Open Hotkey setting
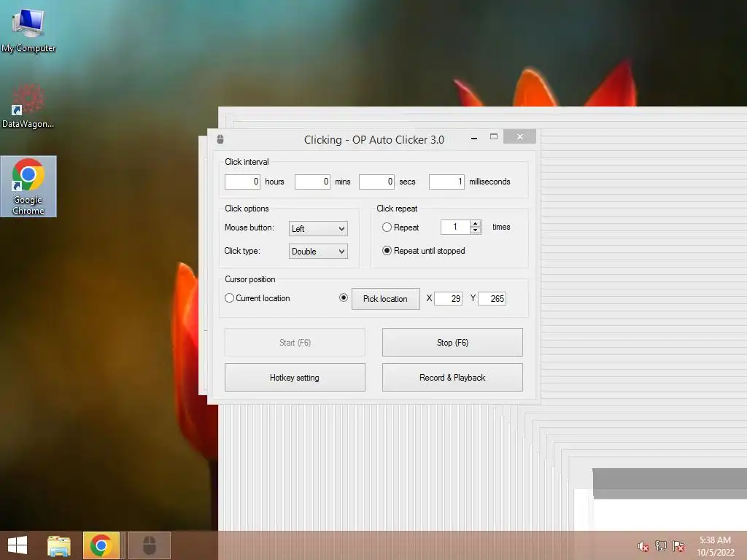The height and width of the screenshot is (560, 747). coord(295,378)
